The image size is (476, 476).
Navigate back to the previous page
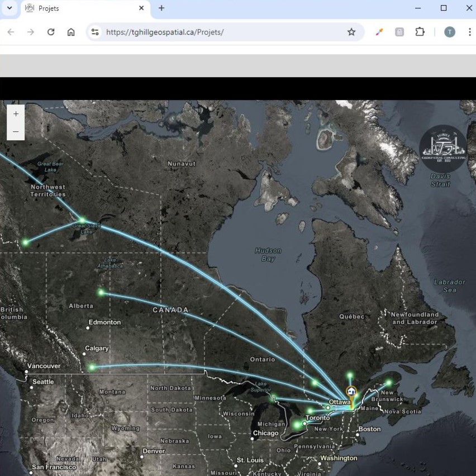click(x=11, y=32)
